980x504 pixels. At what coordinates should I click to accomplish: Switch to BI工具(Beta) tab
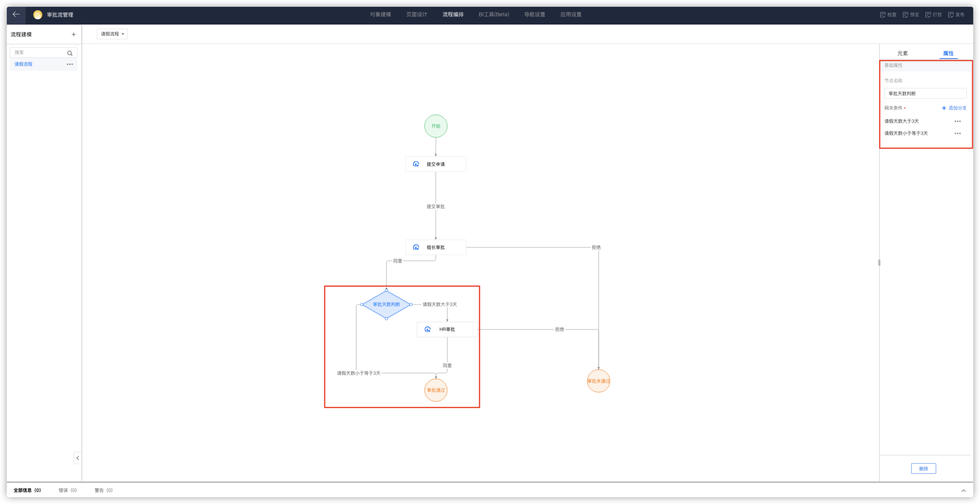tap(493, 15)
